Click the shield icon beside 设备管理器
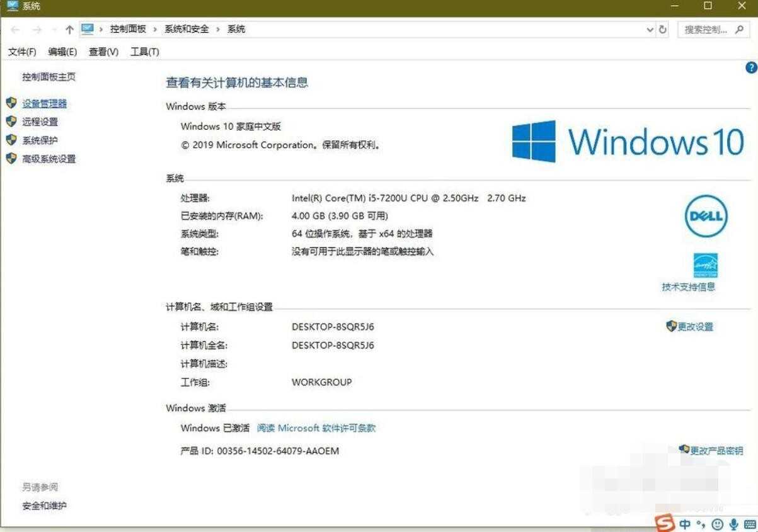 click(11, 103)
